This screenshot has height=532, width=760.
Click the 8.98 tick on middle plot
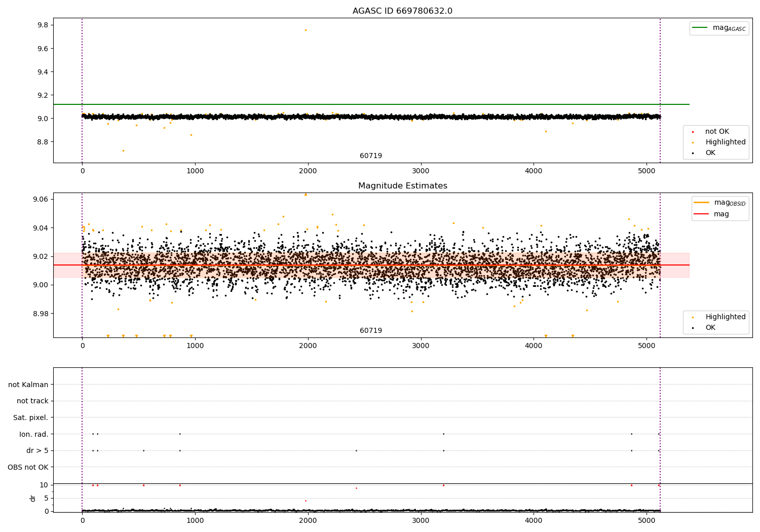[x=41, y=314]
